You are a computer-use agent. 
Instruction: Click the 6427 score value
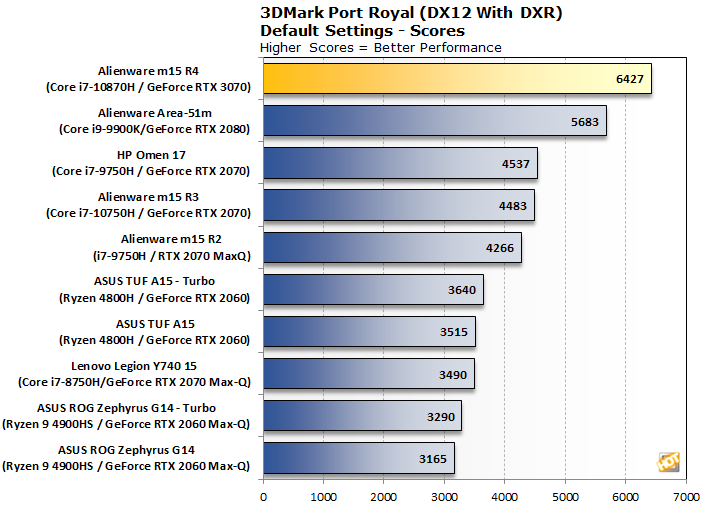click(x=629, y=79)
